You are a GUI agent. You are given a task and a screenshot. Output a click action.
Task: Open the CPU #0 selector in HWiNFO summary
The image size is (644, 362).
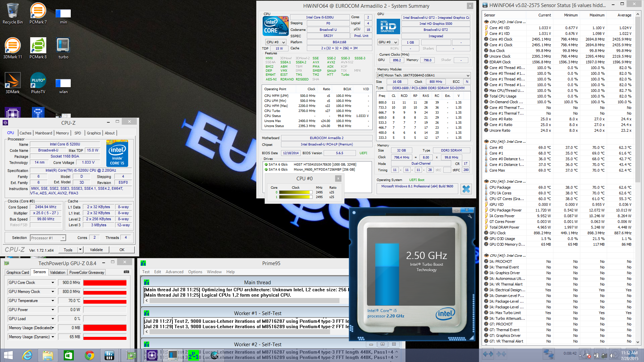(x=275, y=42)
